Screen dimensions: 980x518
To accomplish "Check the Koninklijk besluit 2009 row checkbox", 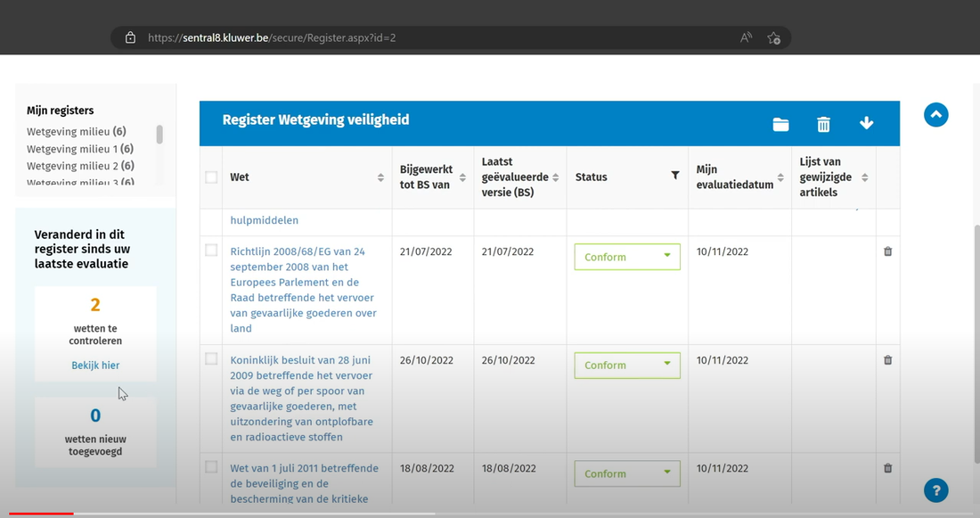I will 211,359.
